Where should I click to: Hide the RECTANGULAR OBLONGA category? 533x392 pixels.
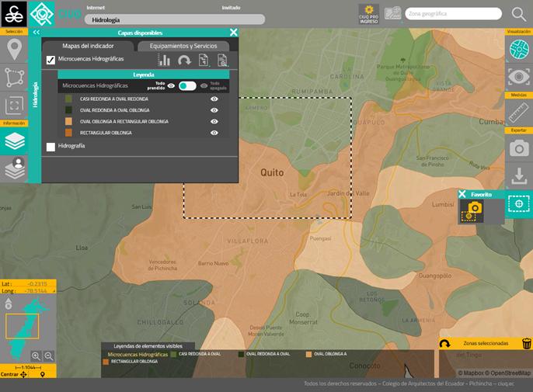click(x=214, y=133)
